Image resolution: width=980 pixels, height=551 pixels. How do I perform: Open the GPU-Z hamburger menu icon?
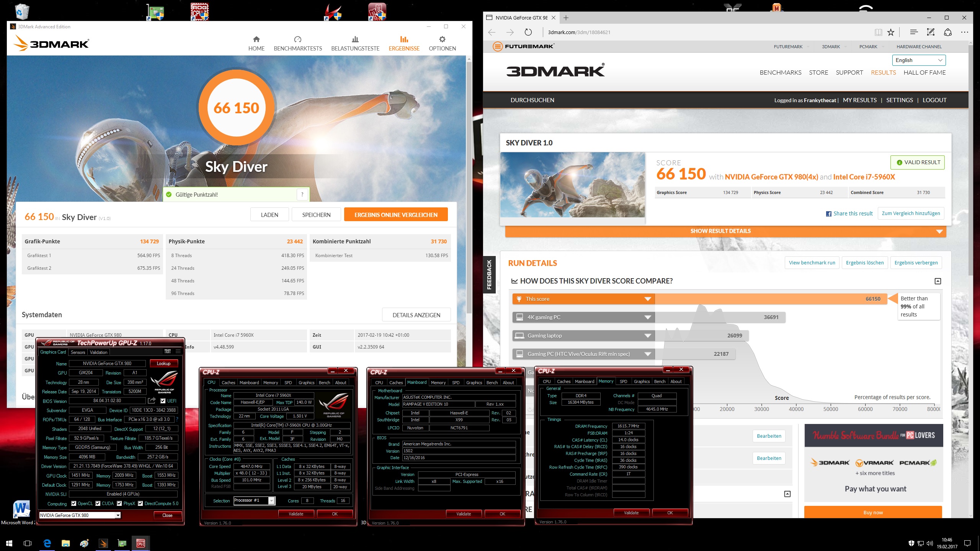[x=178, y=351]
